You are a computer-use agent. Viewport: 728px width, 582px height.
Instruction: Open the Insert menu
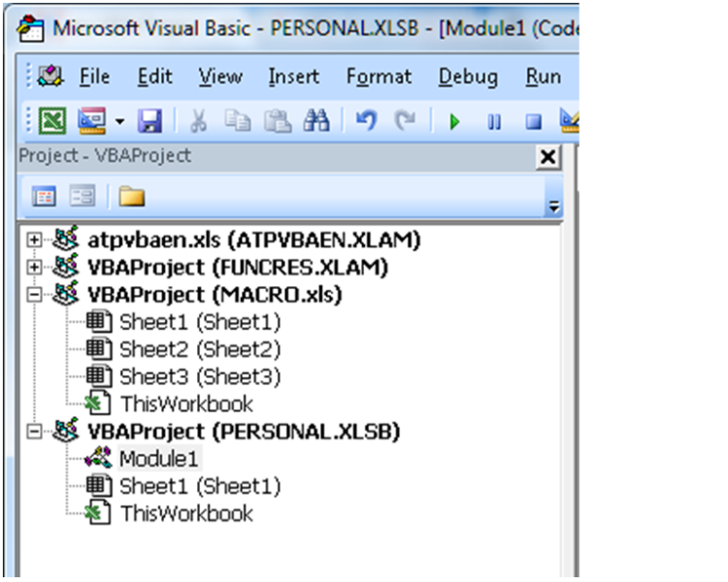[292, 77]
